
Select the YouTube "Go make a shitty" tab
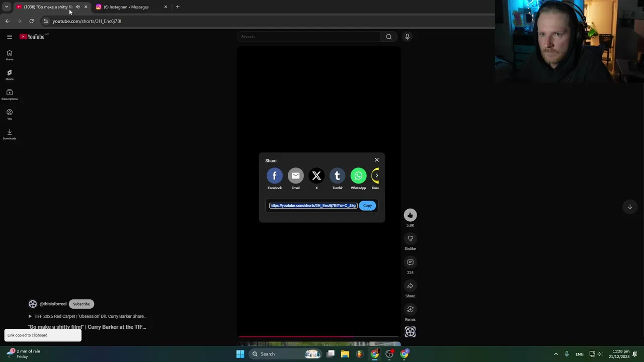coord(48,7)
